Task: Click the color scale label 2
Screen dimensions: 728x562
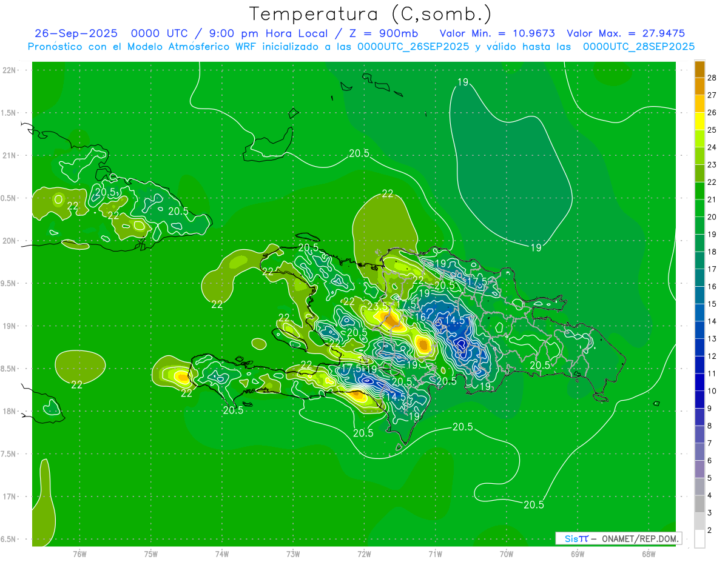Action: (x=710, y=530)
